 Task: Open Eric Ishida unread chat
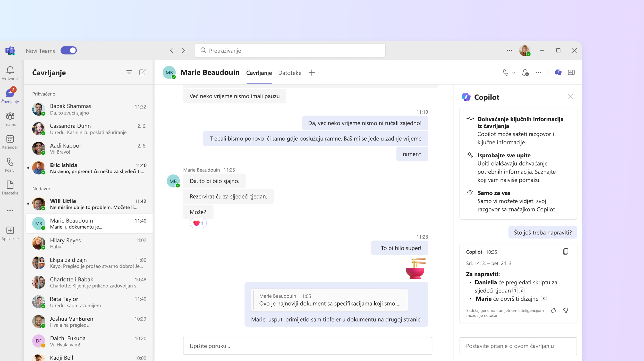[89, 168]
